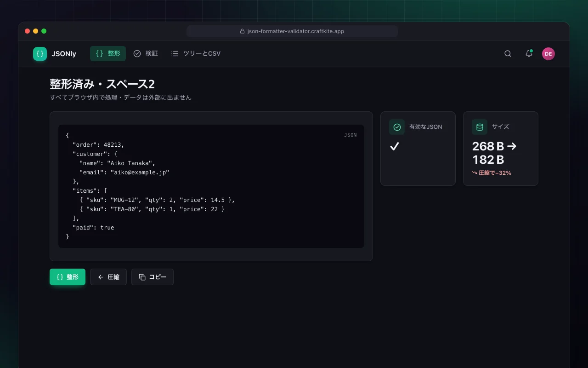The height and width of the screenshot is (368, 588).
Task: Click the JSONly logo icon
Action: click(x=40, y=54)
